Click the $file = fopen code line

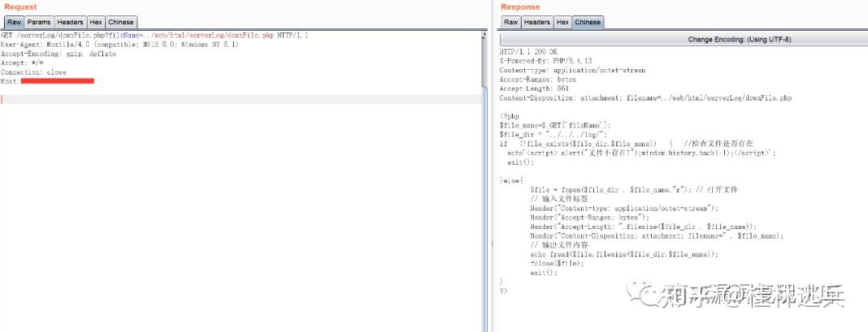(634, 190)
